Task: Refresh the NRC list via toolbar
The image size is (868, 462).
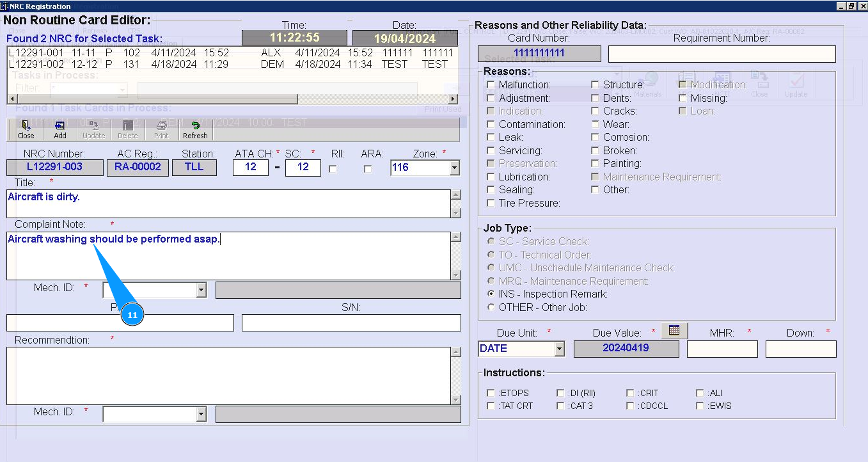Action: [195, 129]
